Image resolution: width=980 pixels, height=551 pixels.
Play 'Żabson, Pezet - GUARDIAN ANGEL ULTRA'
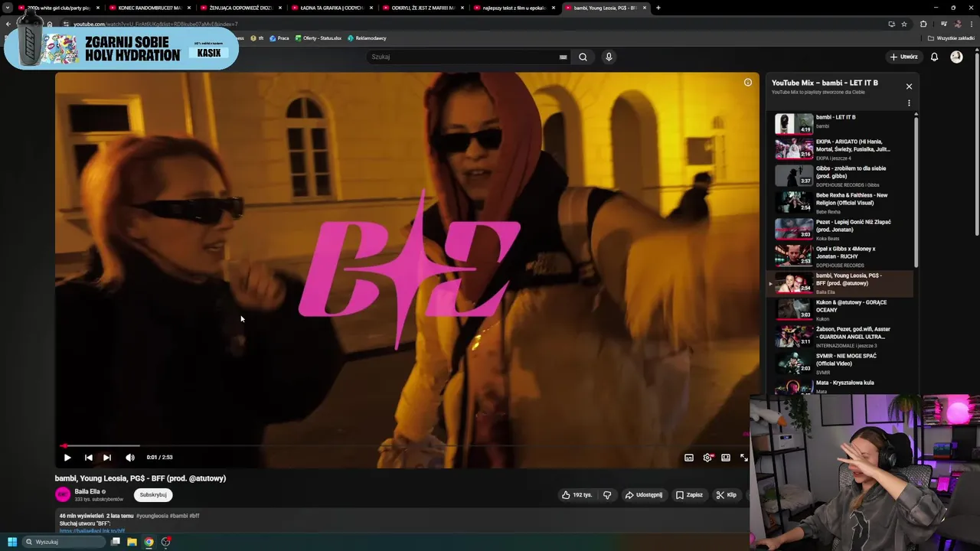click(841, 337)
